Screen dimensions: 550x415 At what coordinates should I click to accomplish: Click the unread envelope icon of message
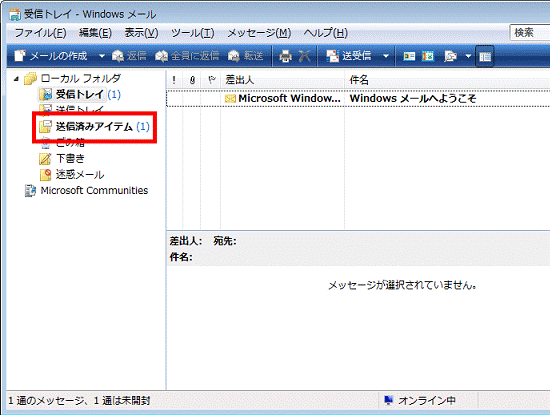(x=230, y=99)
